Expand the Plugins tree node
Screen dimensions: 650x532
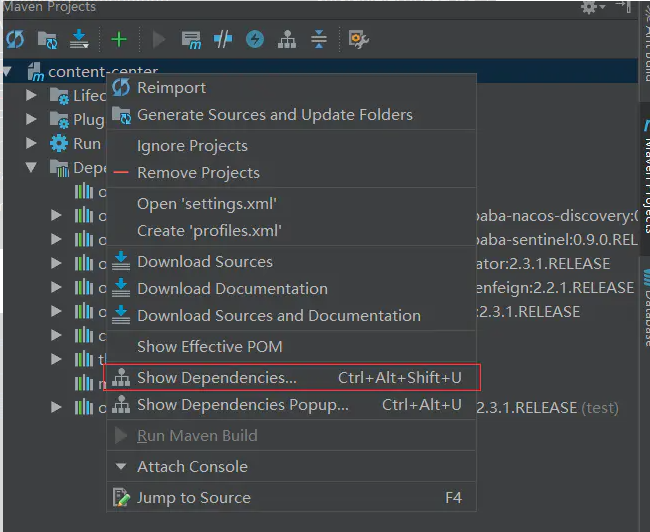click(31, 119)
